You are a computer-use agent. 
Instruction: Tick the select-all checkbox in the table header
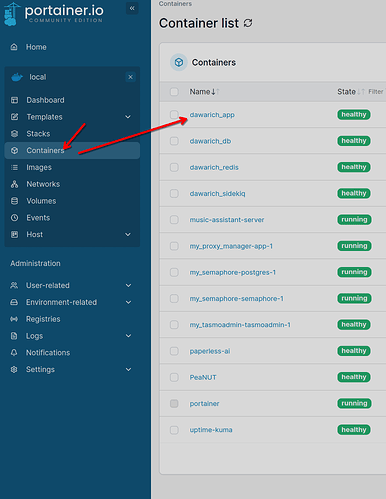pyautogui.click(x=174, y=92)
